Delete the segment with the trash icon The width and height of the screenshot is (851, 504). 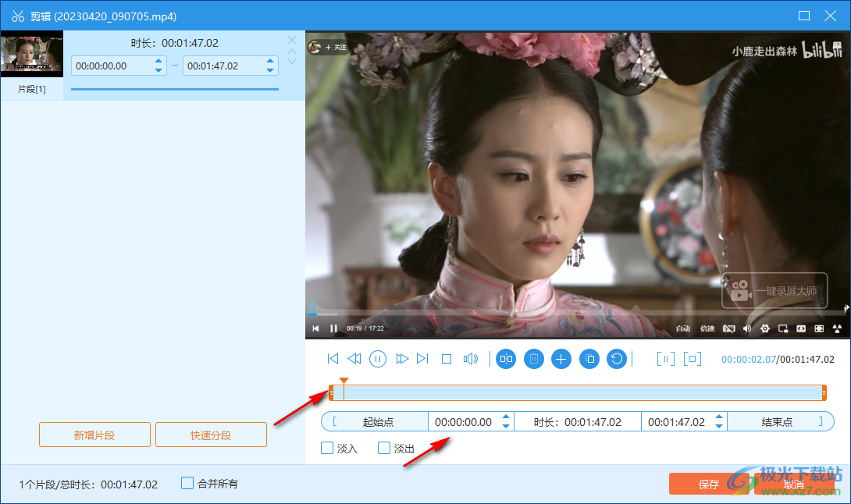534,359
